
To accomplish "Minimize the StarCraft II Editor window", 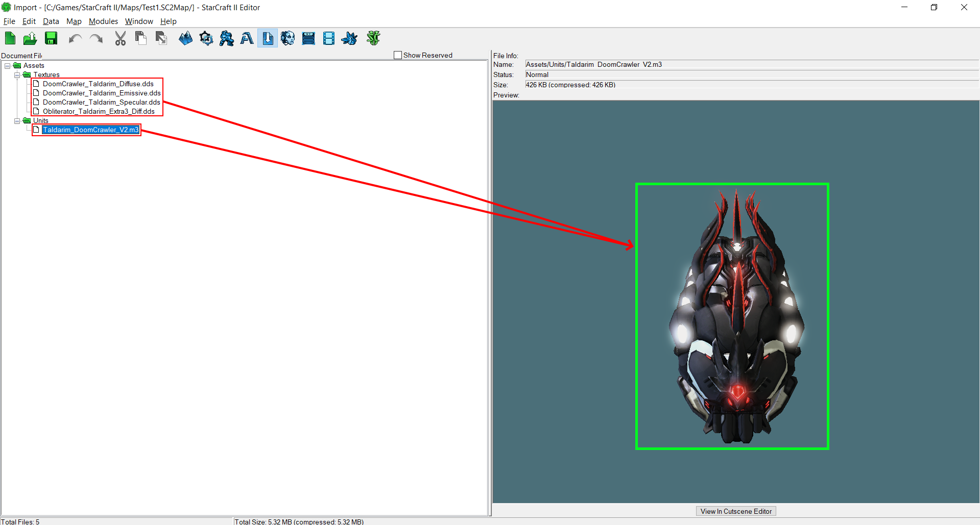I will (x=904, y=7).
